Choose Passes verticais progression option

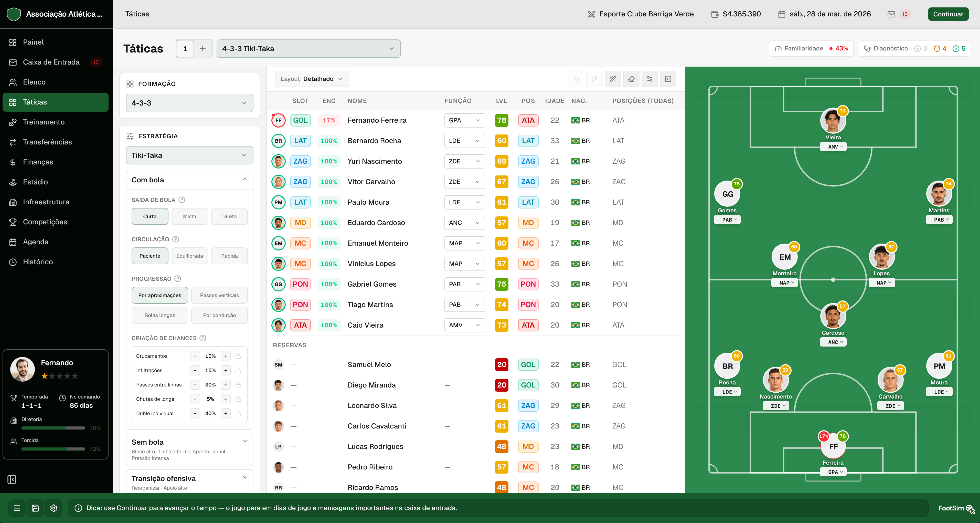point(219,295)
